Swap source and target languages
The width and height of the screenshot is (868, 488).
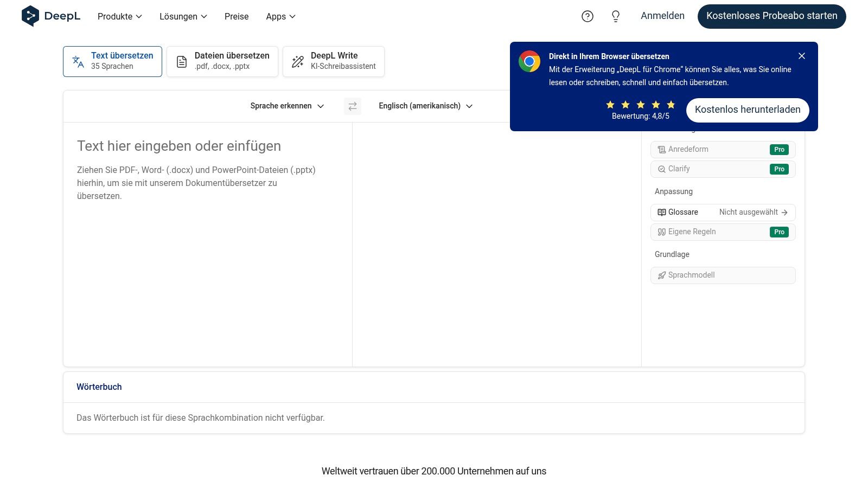pos(353,106)
